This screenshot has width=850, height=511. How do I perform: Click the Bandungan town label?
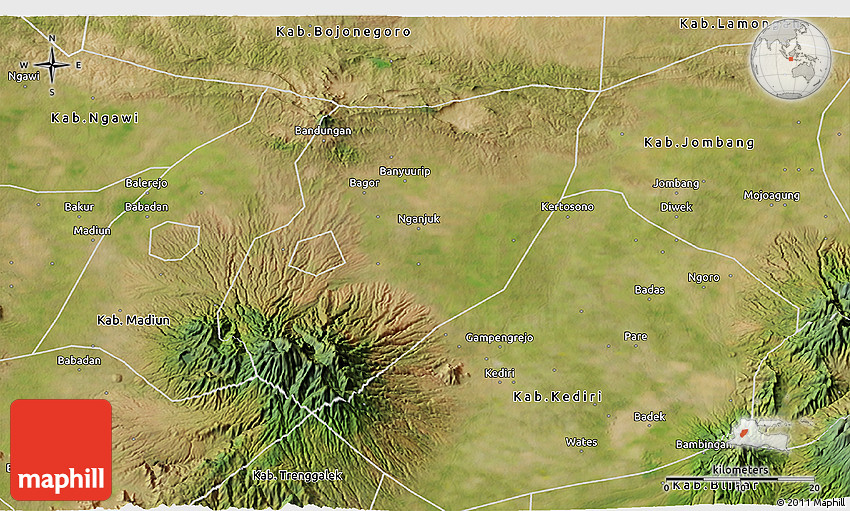323,131
